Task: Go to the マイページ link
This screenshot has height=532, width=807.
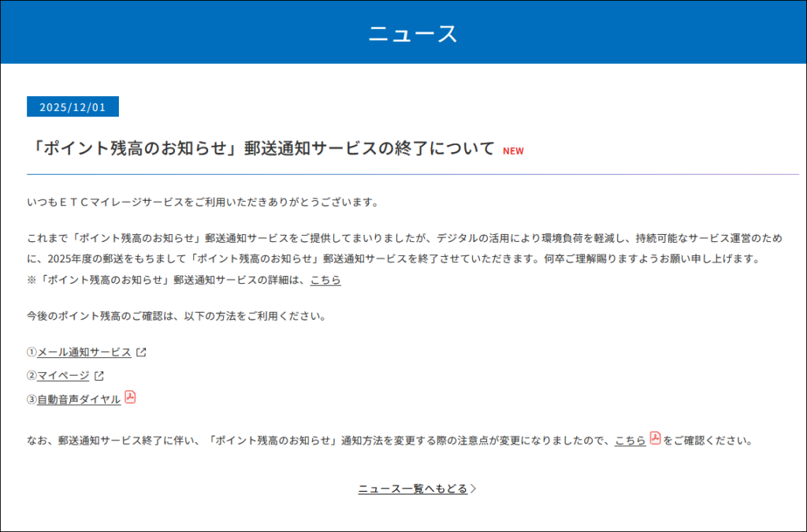Action: [x=63, y=376]
